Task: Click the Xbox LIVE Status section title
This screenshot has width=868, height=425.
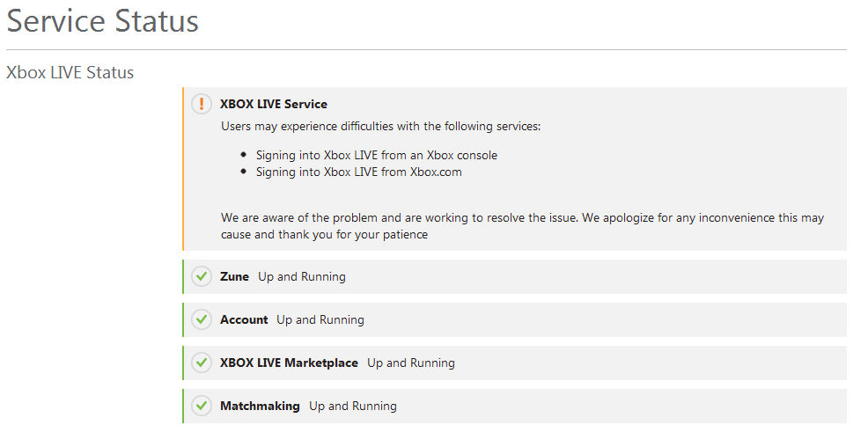Action: 70,72
